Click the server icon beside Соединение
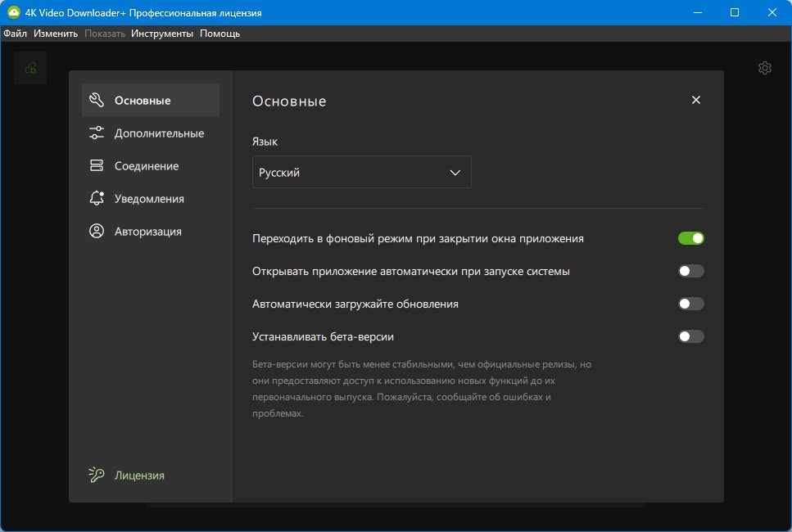Viewport: 792px width, 532px height. [97, 165]
